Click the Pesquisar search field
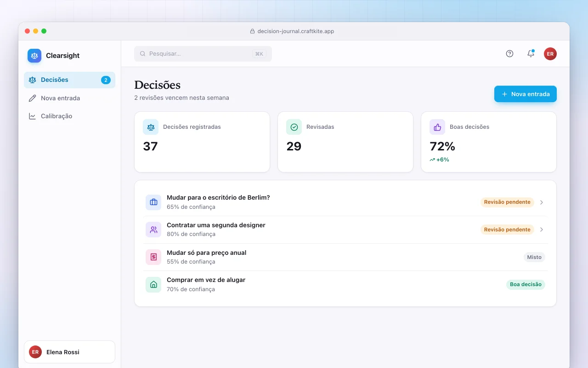The width and height of the screenshot is (588, 368). (203, 54)
